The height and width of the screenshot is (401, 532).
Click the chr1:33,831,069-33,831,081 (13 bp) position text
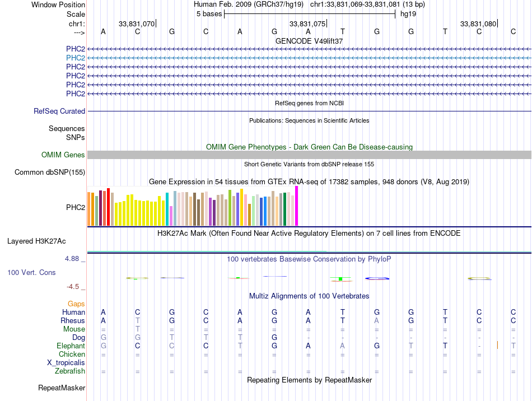coord(367,4)
